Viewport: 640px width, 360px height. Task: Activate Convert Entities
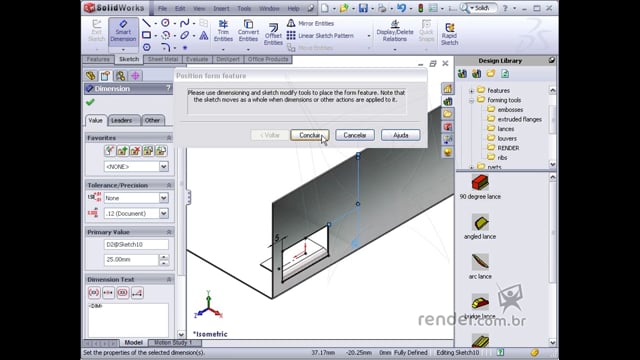[248, 31]
